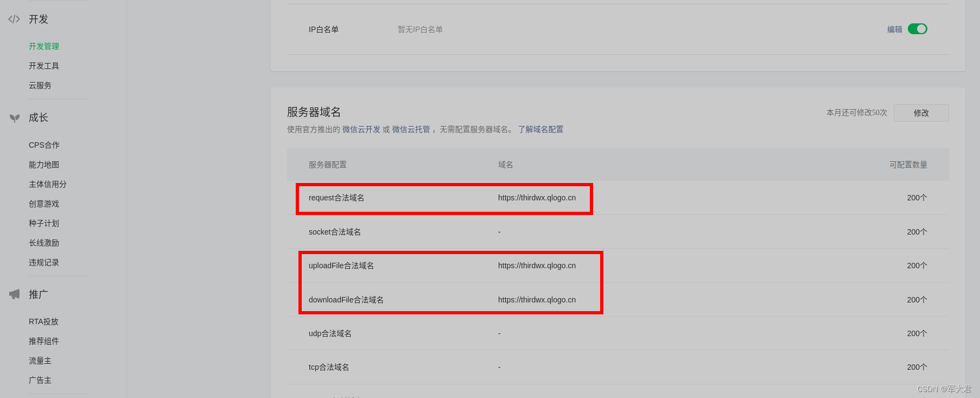Click 服务器域名 section title

pyautogui.click(x=314, y=112)
